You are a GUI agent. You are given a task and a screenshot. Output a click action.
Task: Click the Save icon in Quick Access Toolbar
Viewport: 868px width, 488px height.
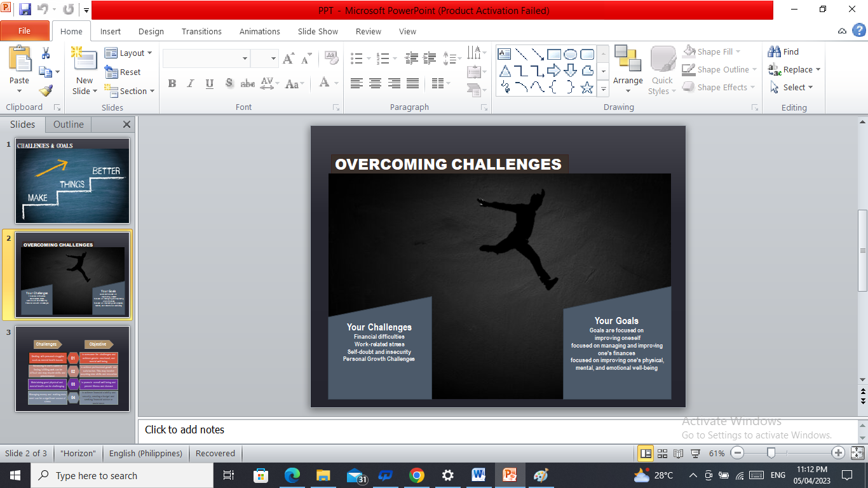[25, 10]
